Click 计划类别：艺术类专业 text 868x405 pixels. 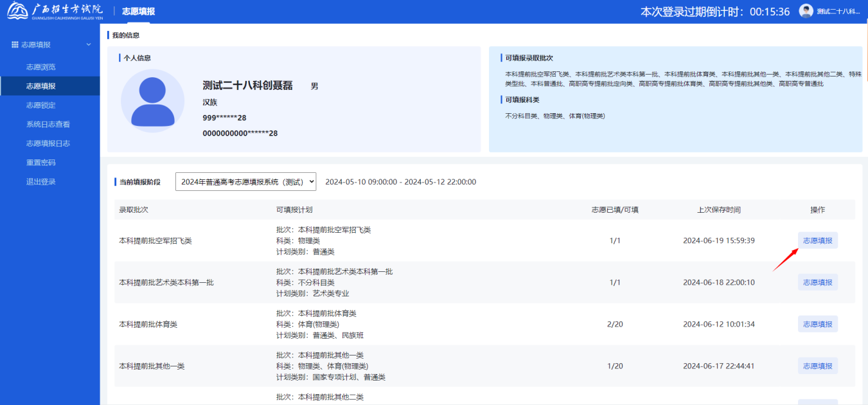click(x=312, y=293)
